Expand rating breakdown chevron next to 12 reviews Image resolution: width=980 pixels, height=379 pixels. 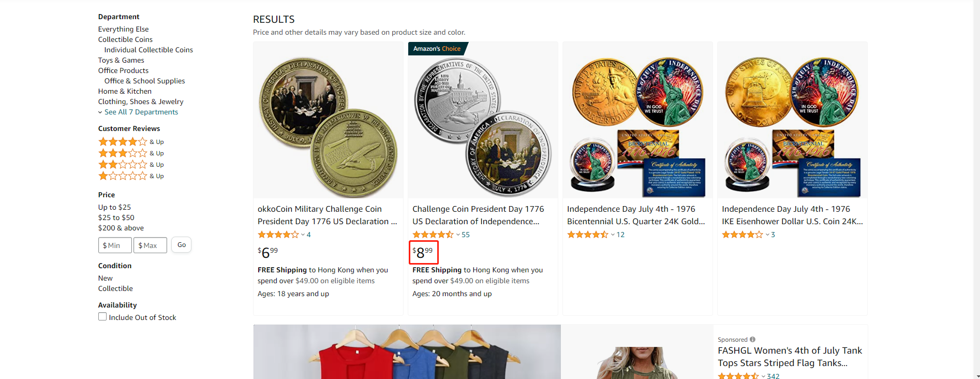613,235
